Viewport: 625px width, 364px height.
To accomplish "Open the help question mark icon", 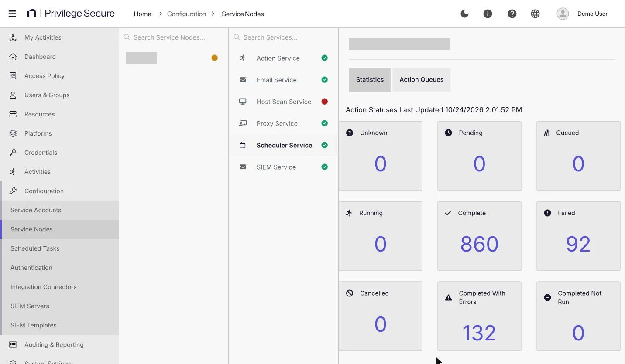I will (x=512, y=14).
